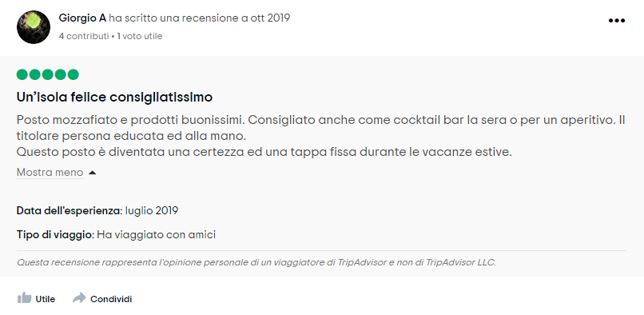Viewport: 644px width, 315px height.
Task: Click the middle green rating bubble
Action: [x=48, y=74]
